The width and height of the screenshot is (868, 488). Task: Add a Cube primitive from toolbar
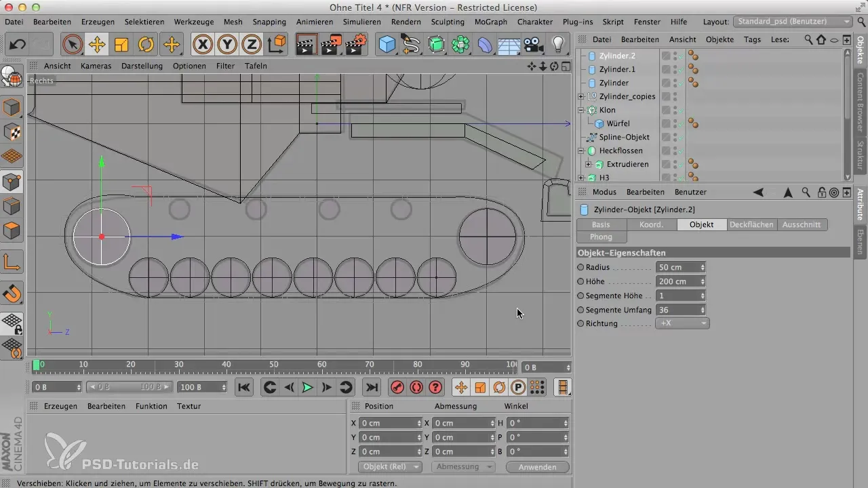(387, 45)
